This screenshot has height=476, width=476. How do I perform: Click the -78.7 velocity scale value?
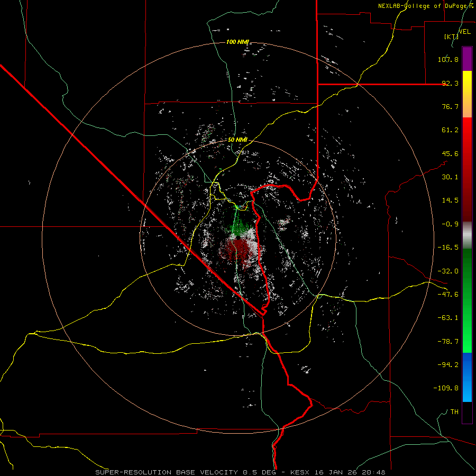click(x=448, y=342)
